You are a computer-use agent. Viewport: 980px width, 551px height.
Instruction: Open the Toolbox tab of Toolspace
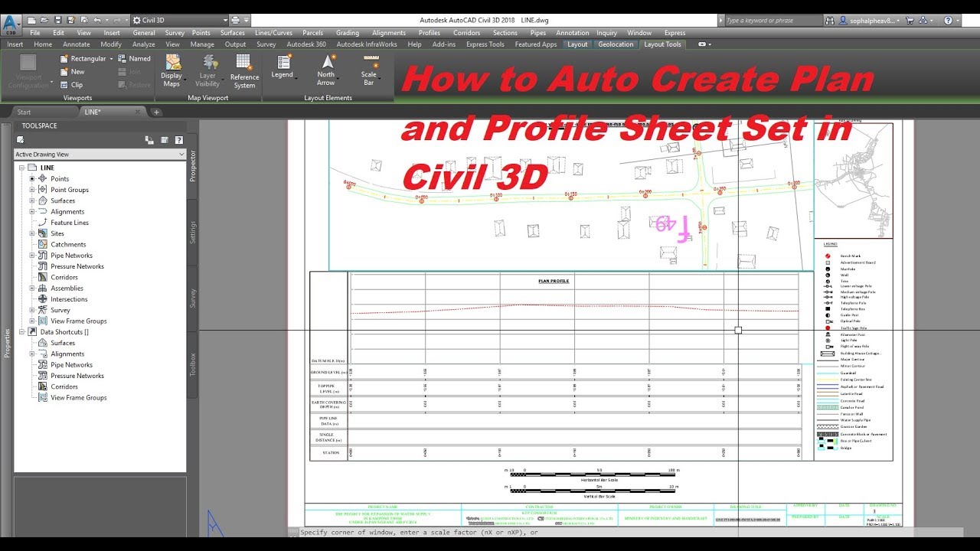[192, 364]
